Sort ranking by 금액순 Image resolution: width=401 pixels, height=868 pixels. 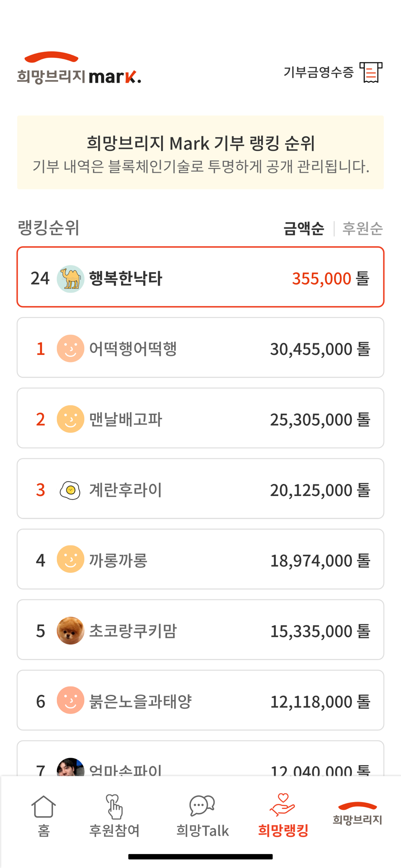click(x=304, y=228)
